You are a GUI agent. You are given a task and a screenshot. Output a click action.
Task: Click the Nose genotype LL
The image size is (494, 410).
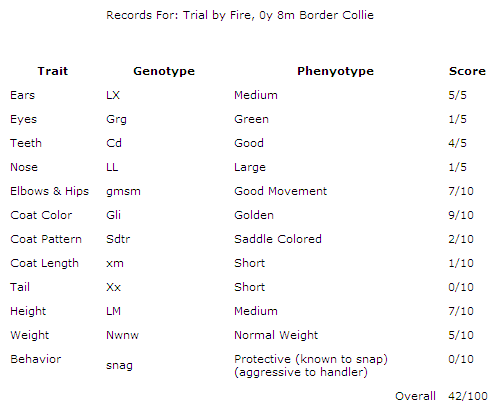112,167
